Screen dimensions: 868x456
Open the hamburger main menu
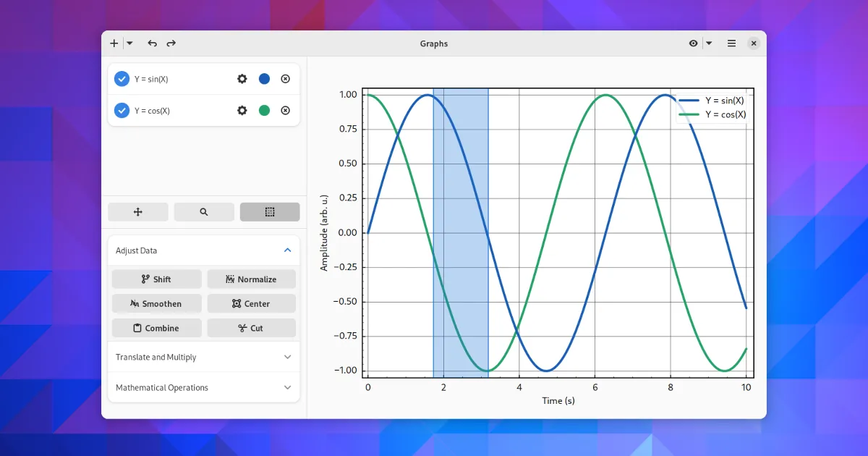[x=731, y=43]
